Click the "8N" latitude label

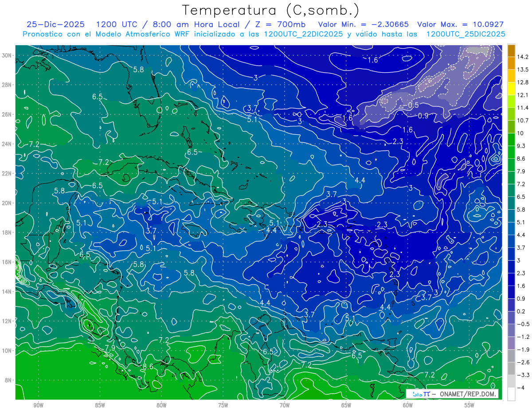(x=8, y=380)
